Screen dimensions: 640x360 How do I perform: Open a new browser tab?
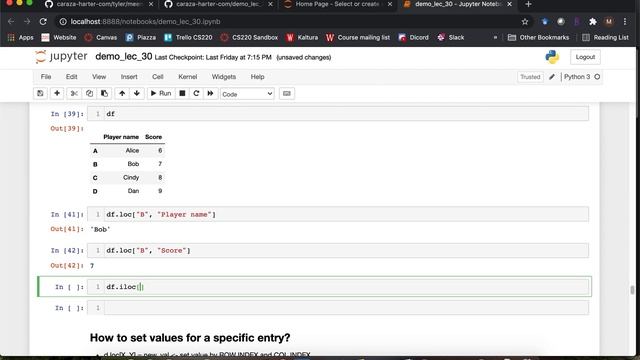[529, 4]
